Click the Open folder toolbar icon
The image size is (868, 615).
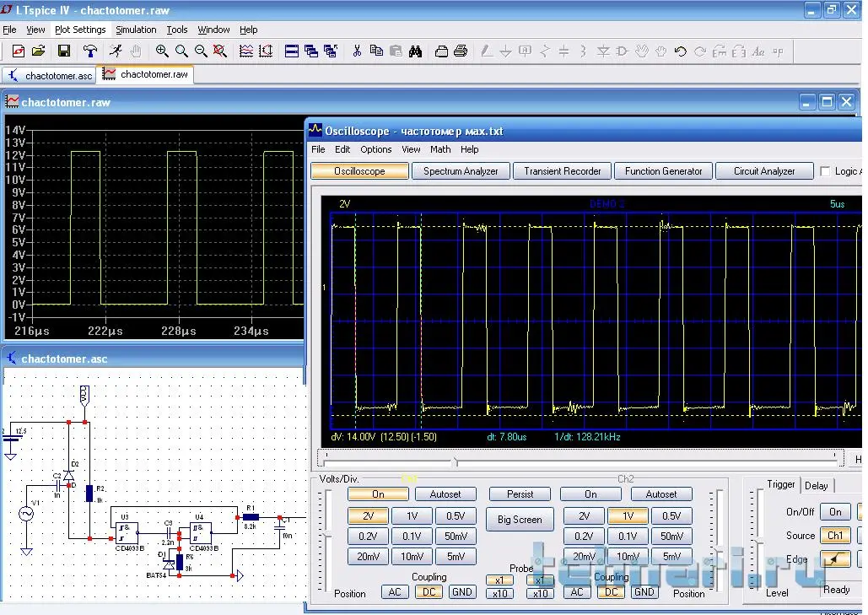[x=38, y=51]
